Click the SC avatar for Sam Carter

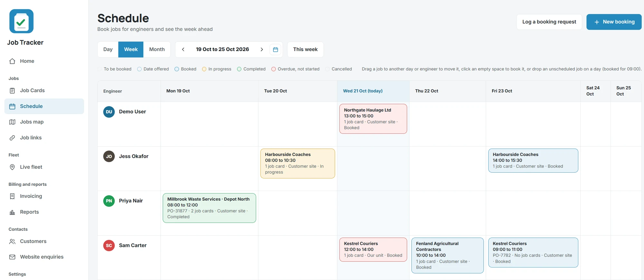[x=109, y=246]
